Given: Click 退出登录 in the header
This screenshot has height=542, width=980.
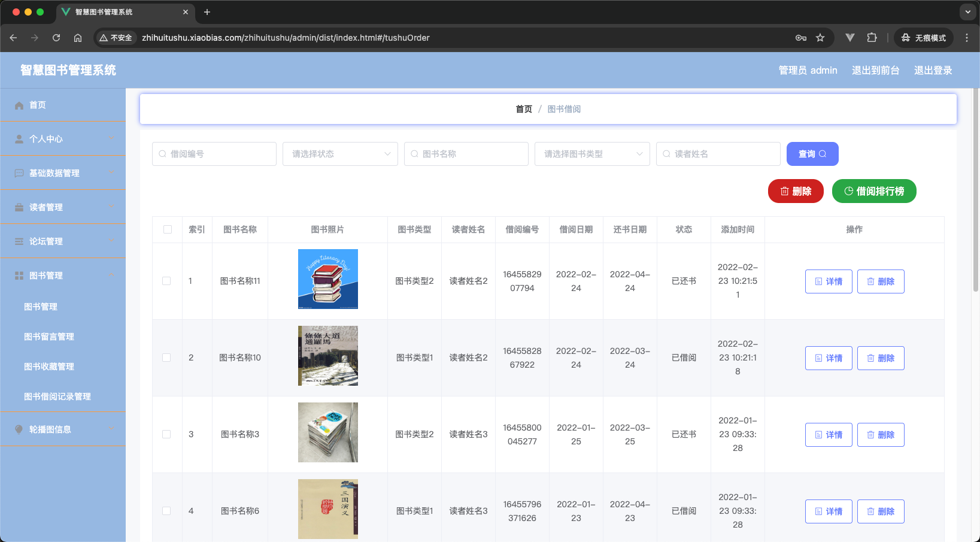Looking at the screenshot, I should 933,70.
